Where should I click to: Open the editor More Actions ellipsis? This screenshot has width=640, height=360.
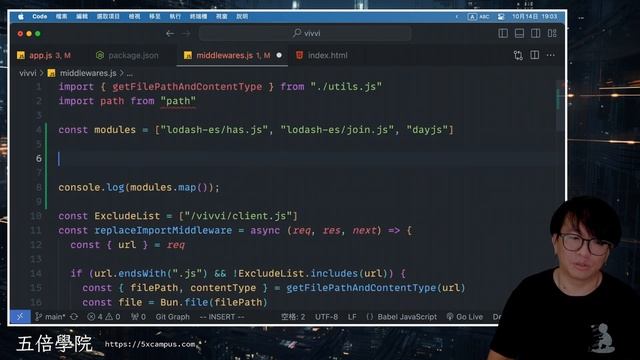551,55
